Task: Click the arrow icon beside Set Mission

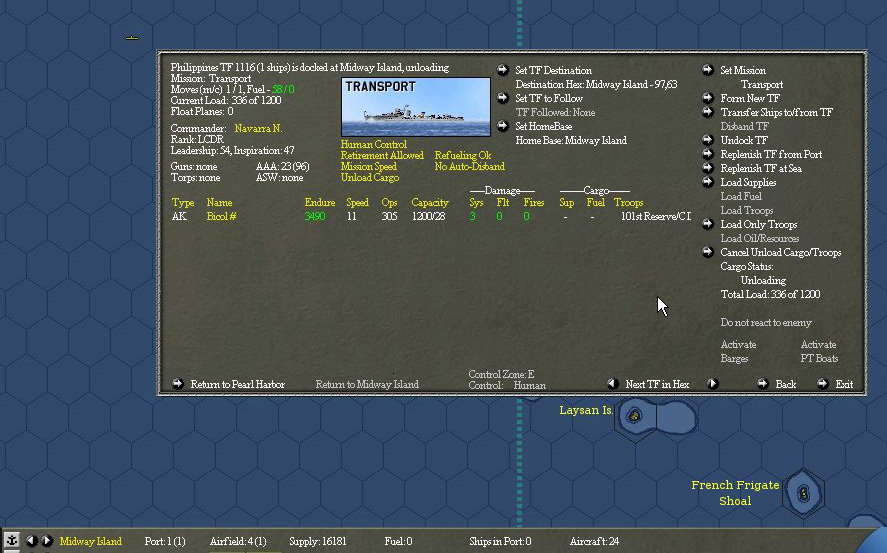Action: point(708,70)
